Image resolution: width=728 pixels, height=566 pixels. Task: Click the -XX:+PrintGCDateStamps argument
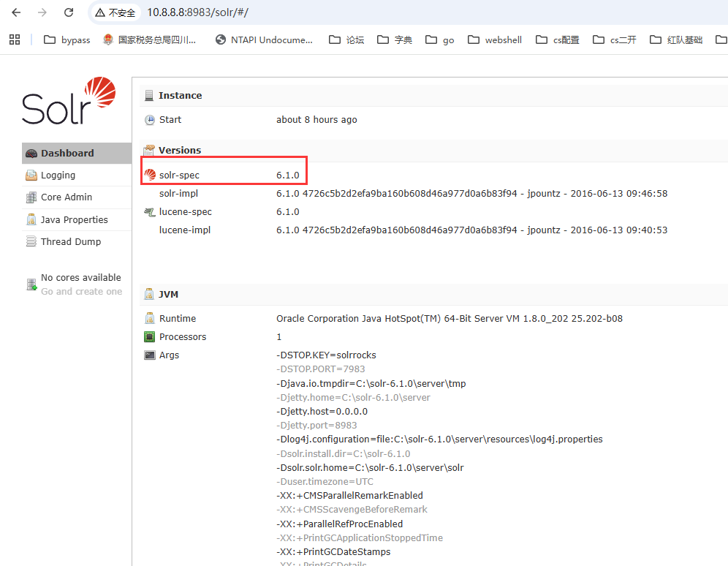[x=333, y=551]
